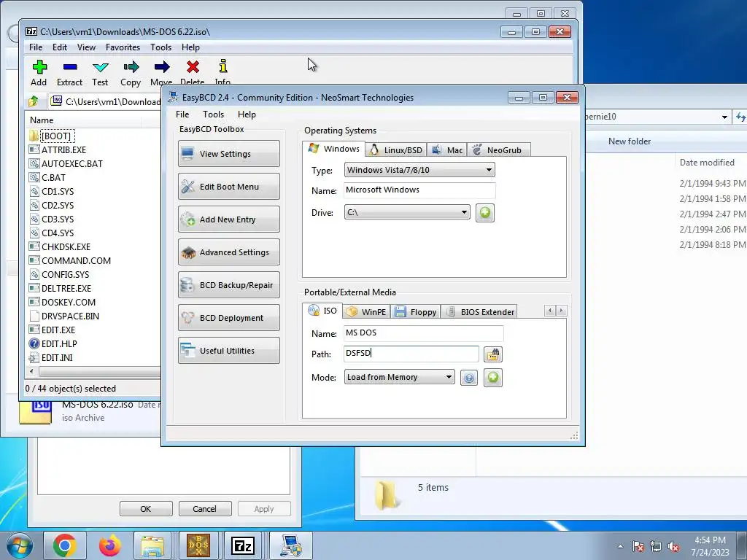This screenshot has height=560, width=747.
Task: Go up one folder in 7-Zip
Action: (x=34, y=101)
